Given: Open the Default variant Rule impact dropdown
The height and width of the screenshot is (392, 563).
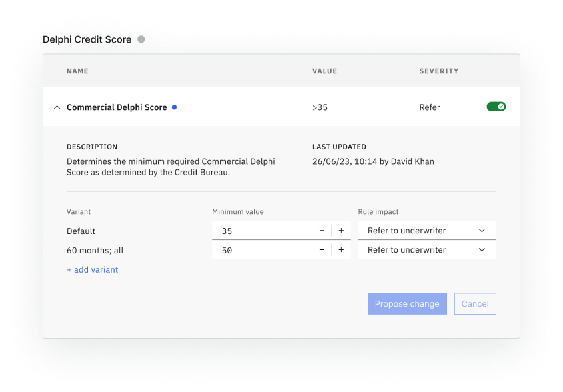Looking at the screenshot, I should pyautogui.click(x=427, y=231).
